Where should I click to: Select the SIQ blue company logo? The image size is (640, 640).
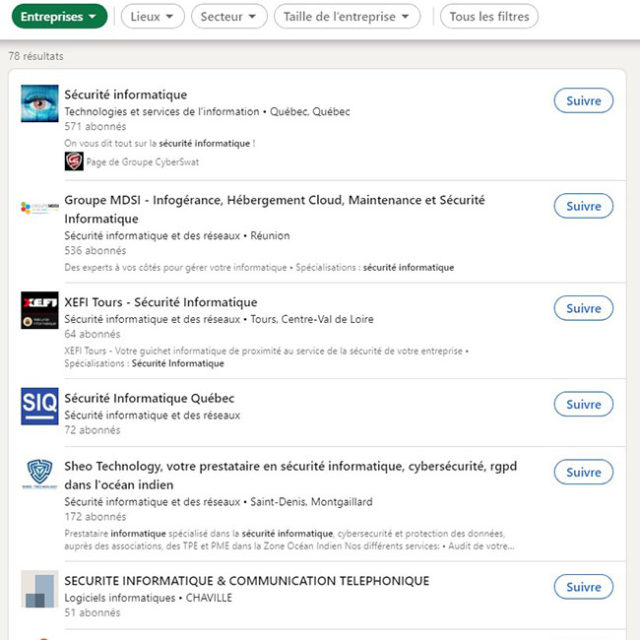tap(40, 406)
